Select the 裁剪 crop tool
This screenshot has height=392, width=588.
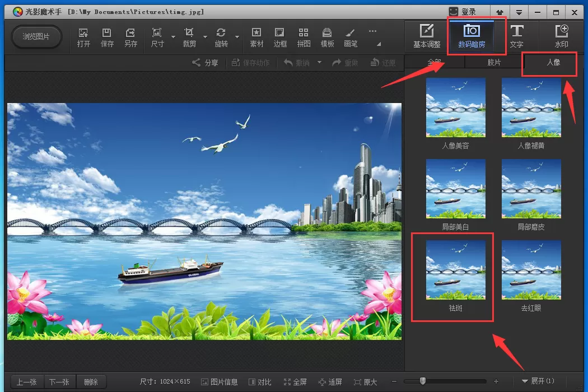(x=189, y=38)
